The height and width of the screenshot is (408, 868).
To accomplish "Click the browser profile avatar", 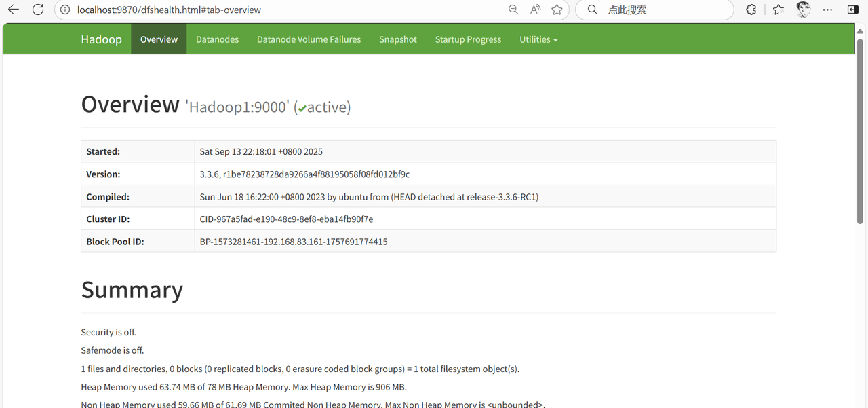I will pyautogui.click(x=803, y=10).
